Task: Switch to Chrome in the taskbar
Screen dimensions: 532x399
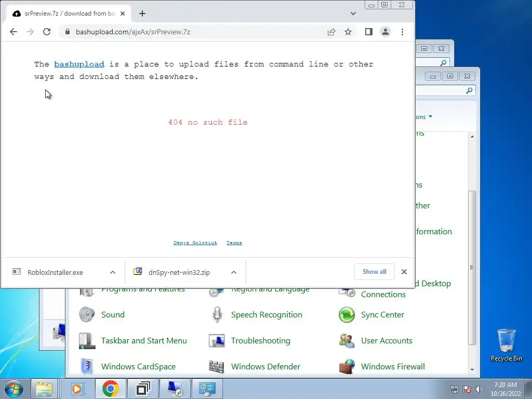Action: coord(110,389)
